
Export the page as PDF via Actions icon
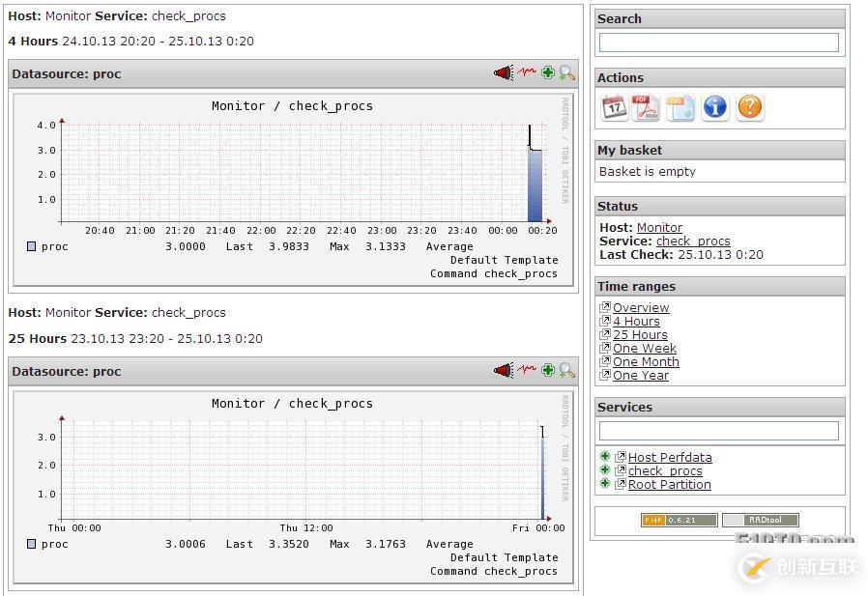coord(646,107)
